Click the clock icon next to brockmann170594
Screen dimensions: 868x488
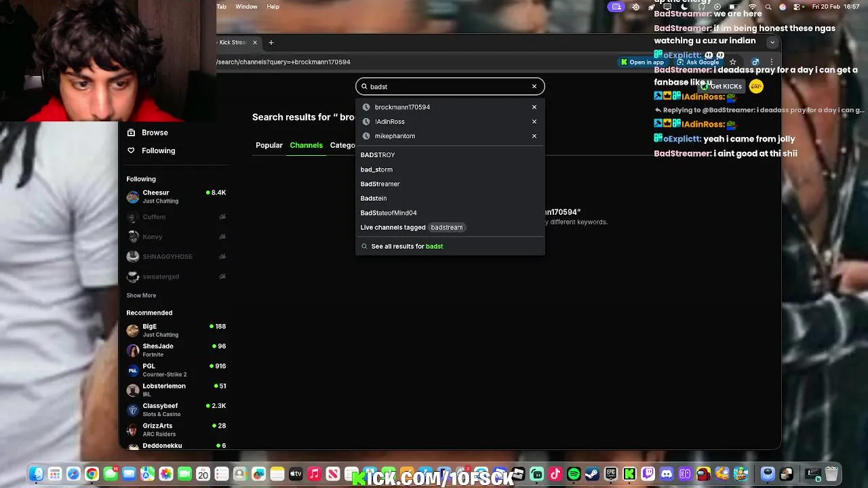(366, 107)
